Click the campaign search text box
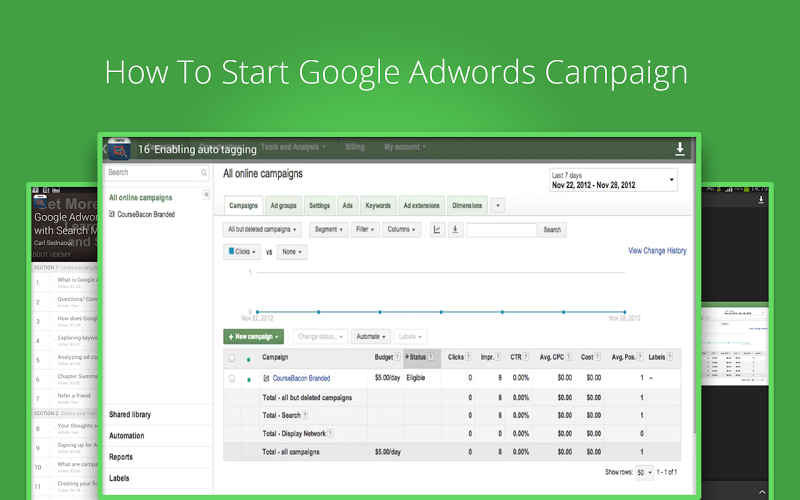The height and width of the screenshot is (500, 800). tap(501, 230)
